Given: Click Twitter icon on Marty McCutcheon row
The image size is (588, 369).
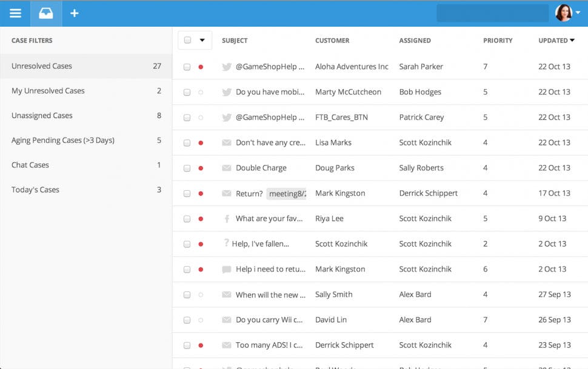Looking at the screenshot, I should click(x=227, y=92).
